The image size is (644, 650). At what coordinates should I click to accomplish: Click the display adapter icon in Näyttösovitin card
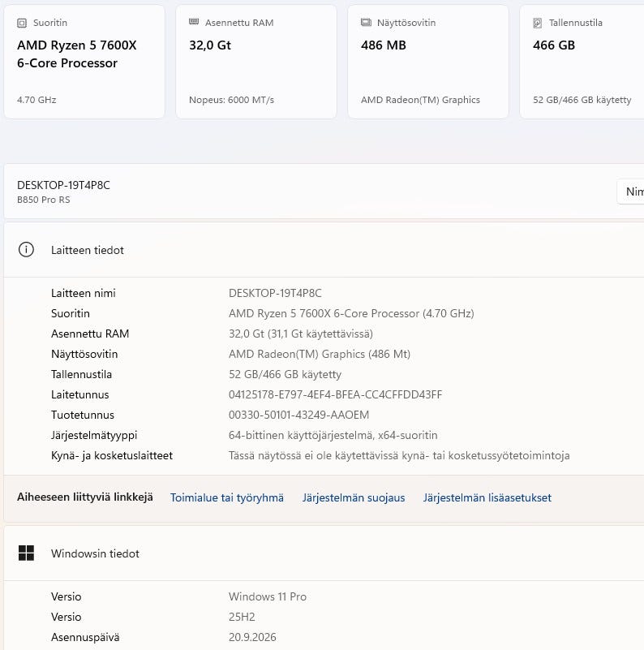366,23
